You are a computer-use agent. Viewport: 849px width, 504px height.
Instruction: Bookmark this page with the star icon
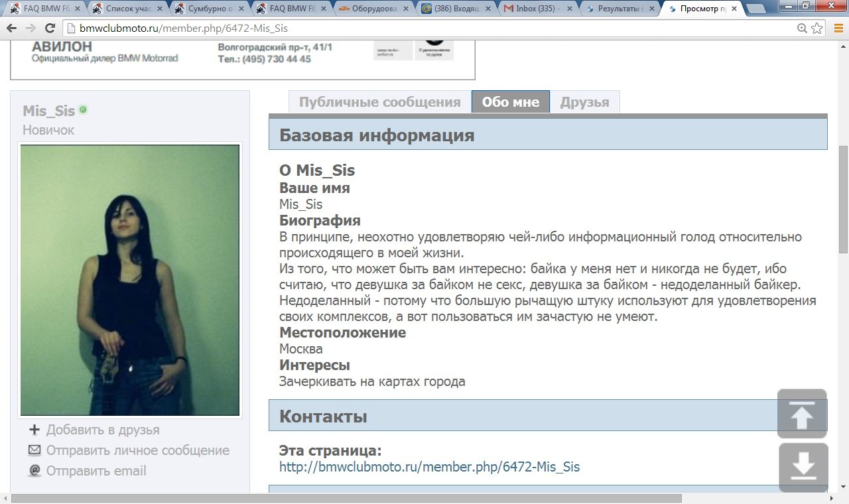click(x=817, y=29)
